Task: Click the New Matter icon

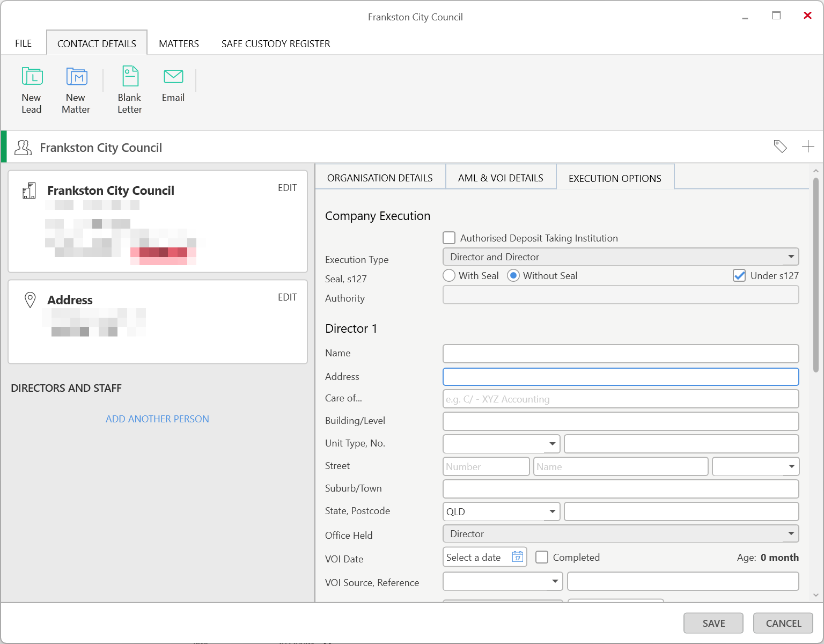Action: (x=76, y=77)
